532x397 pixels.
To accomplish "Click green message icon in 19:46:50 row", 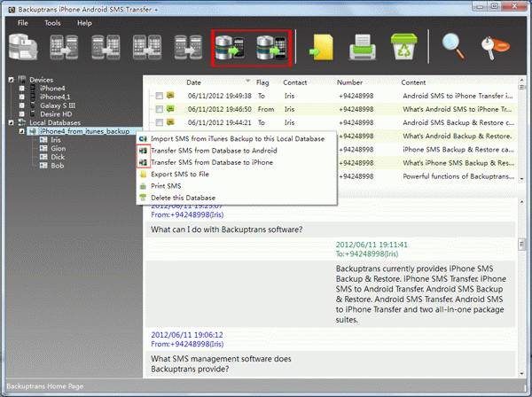I will pos(170,109).
